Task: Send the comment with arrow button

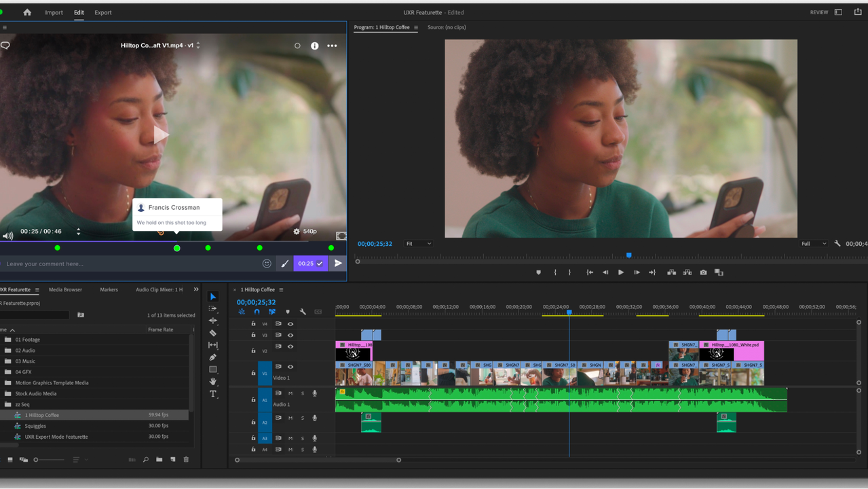Action: coord(338,264)
